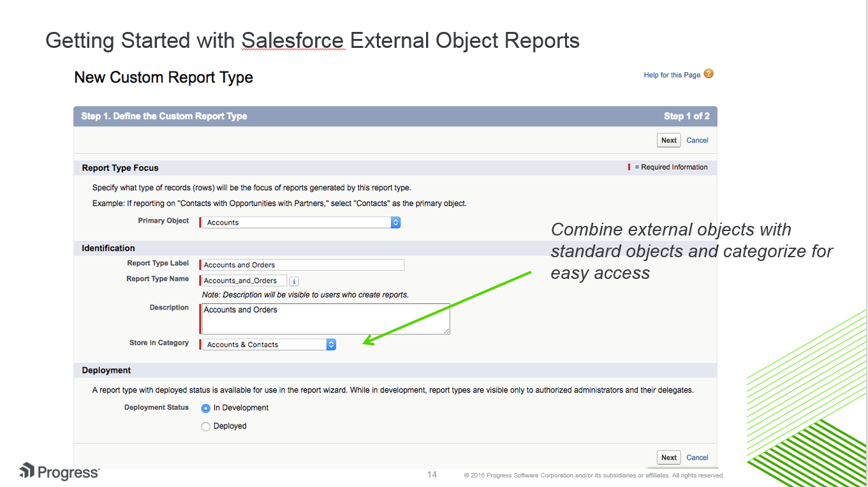Click the Next button below the Deployment section
Screen dimensions: 868x487
coord(669,458)
